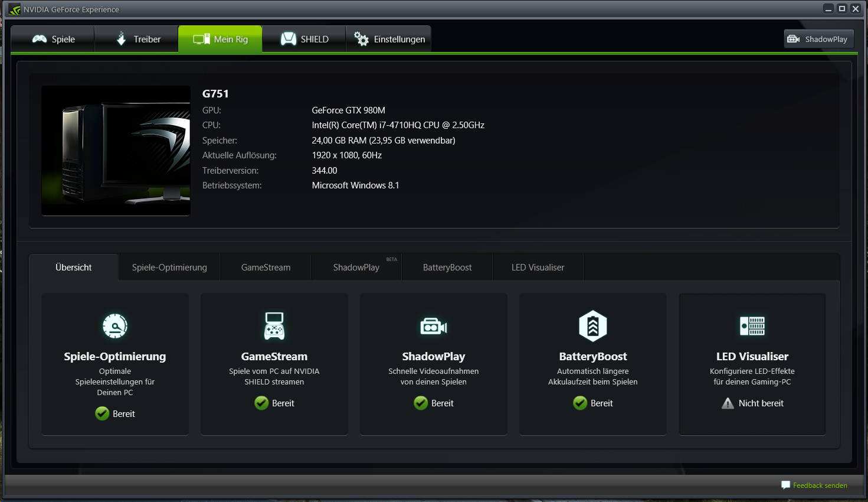Click the Microsoft Windows 8.1 value
The height and width of the screenshot is (502, 868).
pos(356,185)
